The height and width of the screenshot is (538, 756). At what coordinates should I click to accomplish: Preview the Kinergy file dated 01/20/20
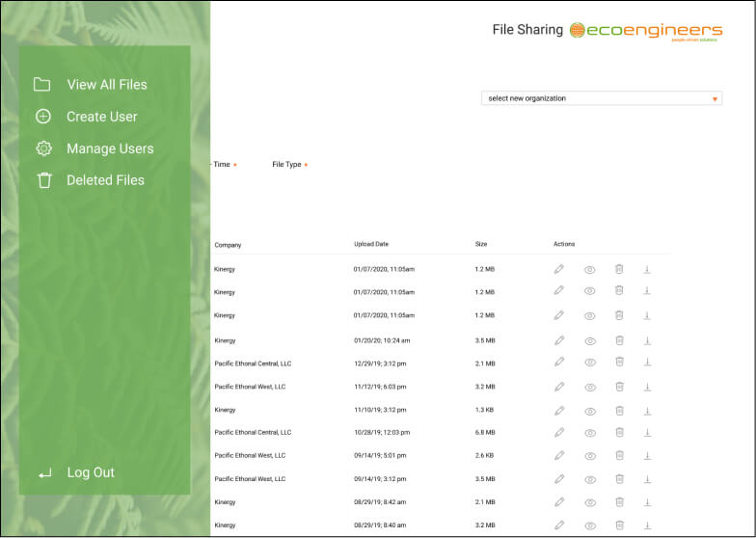[x=590, y=341]
